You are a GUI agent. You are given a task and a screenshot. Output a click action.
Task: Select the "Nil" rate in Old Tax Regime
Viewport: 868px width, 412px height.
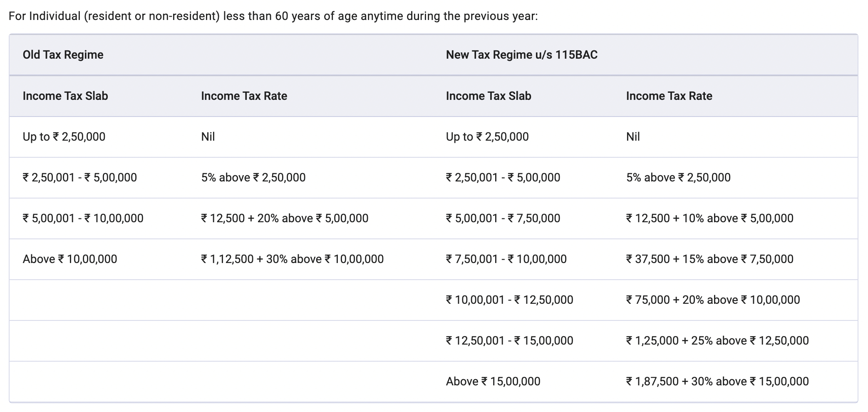click(x=208, y=137)
